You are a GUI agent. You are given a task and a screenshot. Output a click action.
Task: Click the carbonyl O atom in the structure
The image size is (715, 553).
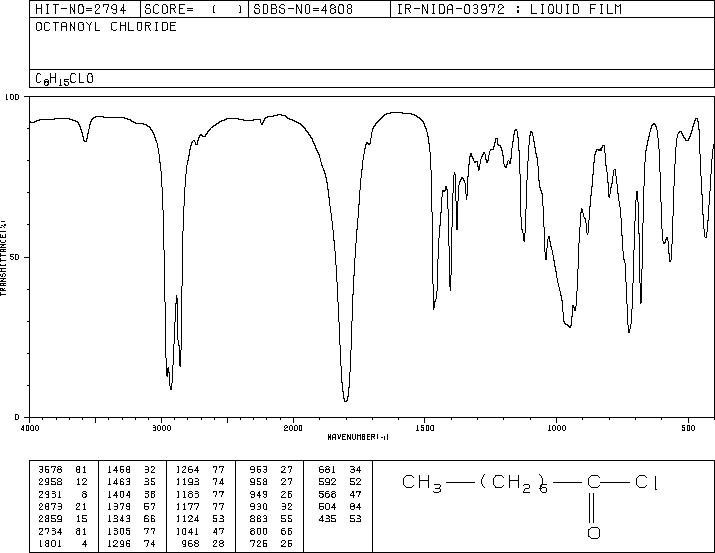[x=594, y=532]
